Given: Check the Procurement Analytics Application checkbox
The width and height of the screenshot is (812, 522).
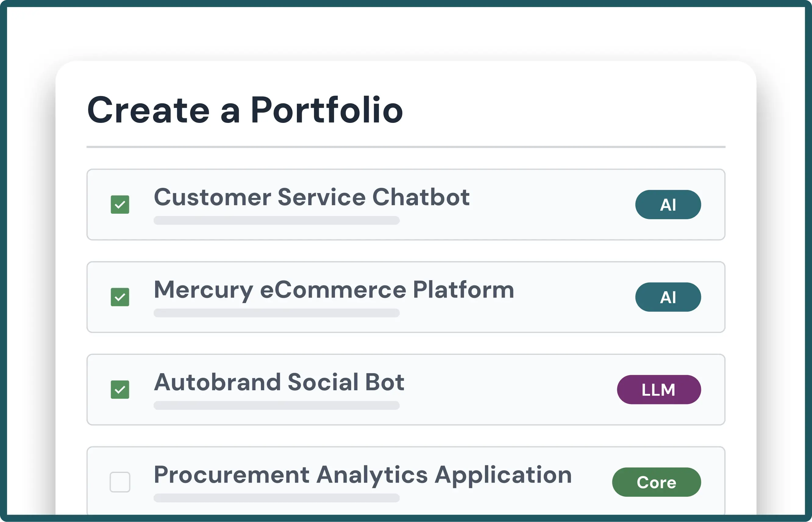Looking at the screenshot, I should [120, 482].
